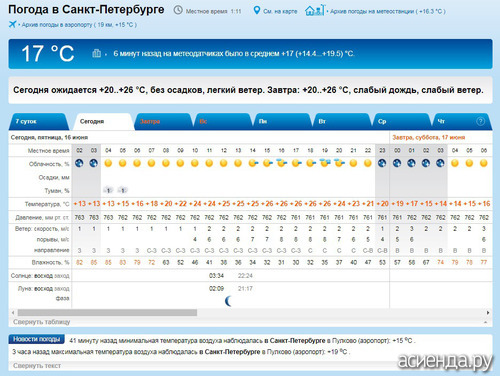Click the night icon at tomorrow's hour 00
Screen dimensions: 500x376
click(x=397, y=163)
